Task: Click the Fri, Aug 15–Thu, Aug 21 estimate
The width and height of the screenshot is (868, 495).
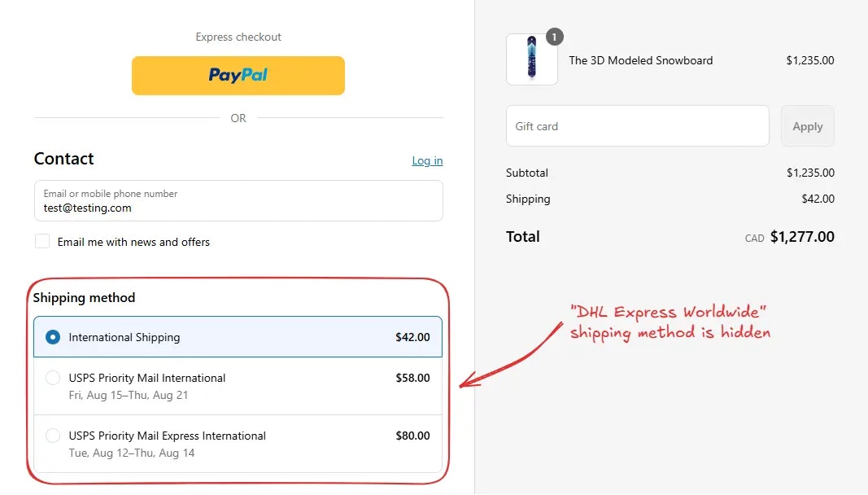Action: click(x=129, y=395)
